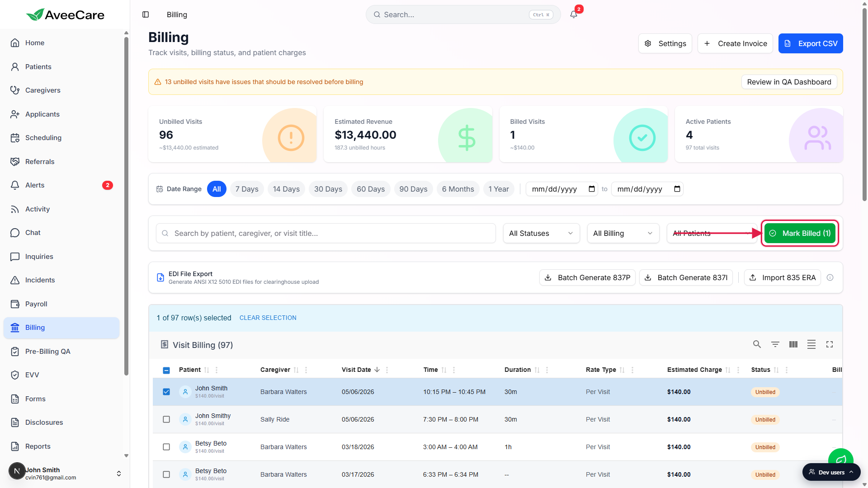Open Patient column actions menu icon
868x488 pixels.
click(x=217, y=370)
